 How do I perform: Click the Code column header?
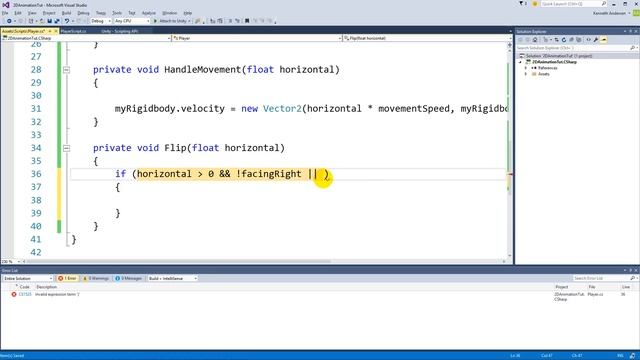pyautogui.click(x=24, y=287)
